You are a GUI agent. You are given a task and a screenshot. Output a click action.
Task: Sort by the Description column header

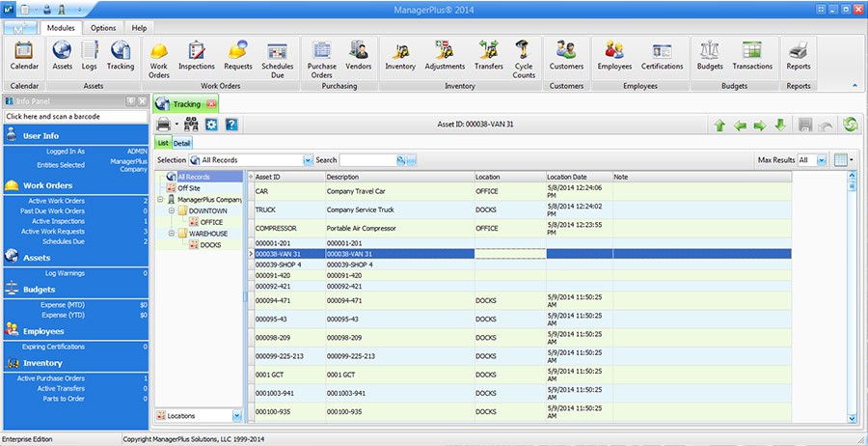[399, 177]
